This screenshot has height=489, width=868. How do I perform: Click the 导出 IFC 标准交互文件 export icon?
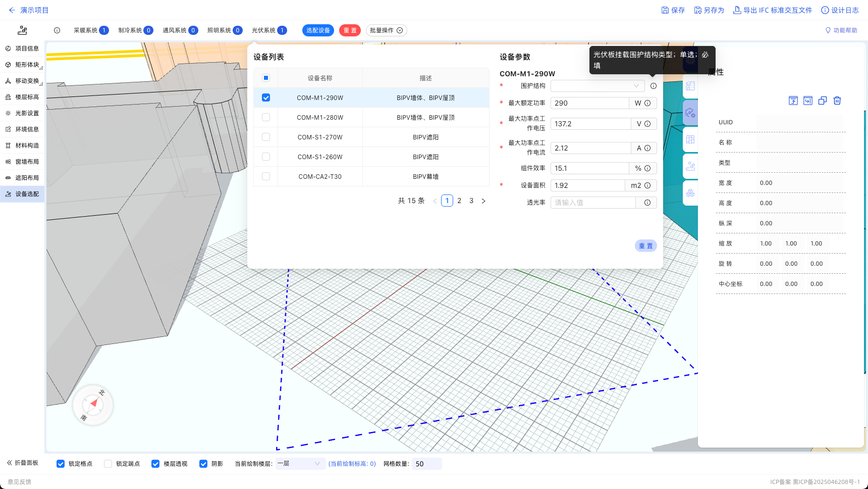coord(737,10)
